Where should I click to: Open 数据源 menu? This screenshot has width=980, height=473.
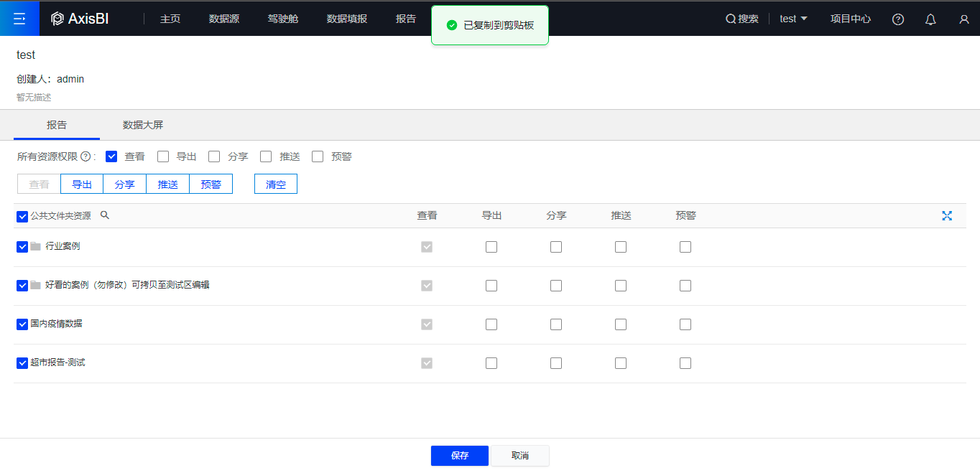point(224,19)
